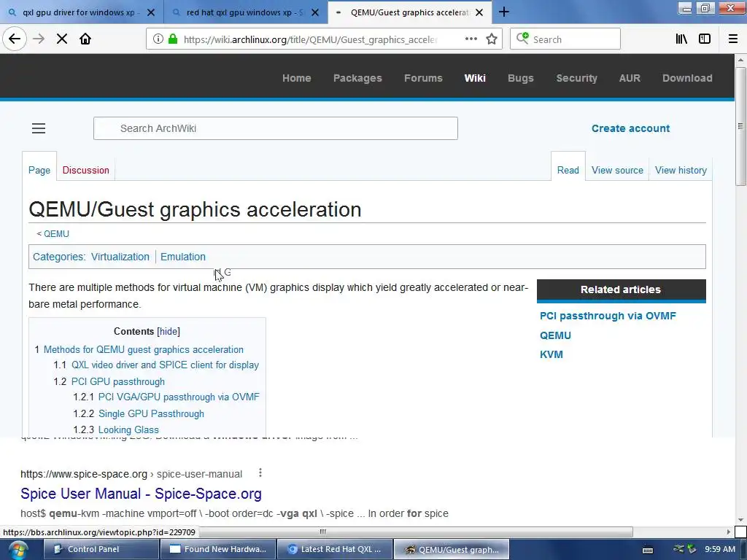Viewport: 747px width, 560px height.
Task: Open the site information icon in address bar
Action: [x=158, y=39]
